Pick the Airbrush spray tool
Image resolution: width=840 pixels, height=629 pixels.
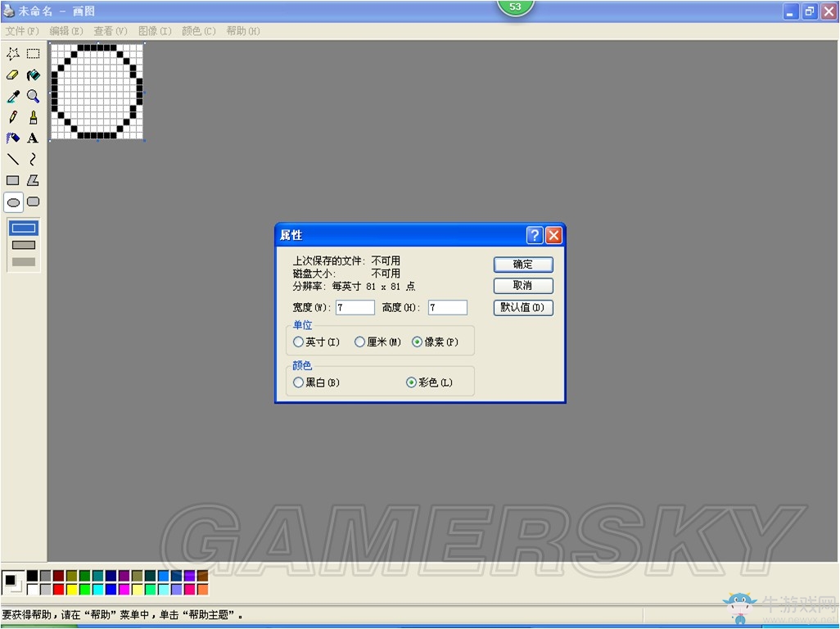point(13,138)
